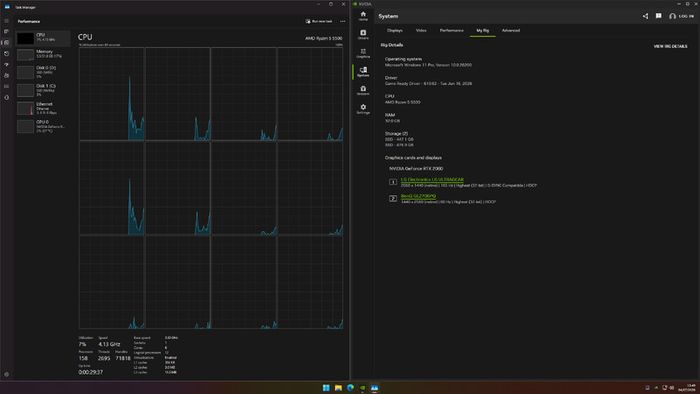Open LG Electronics ULTRAGEAR display link

coord(432,179)
